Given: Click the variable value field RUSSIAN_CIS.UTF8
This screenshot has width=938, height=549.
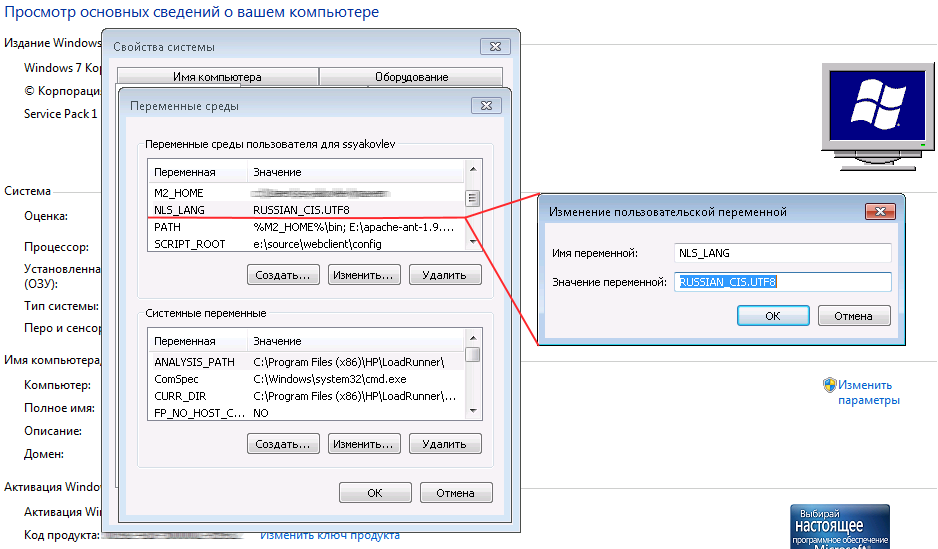Looking at the screenshot, I should point(782,282).
